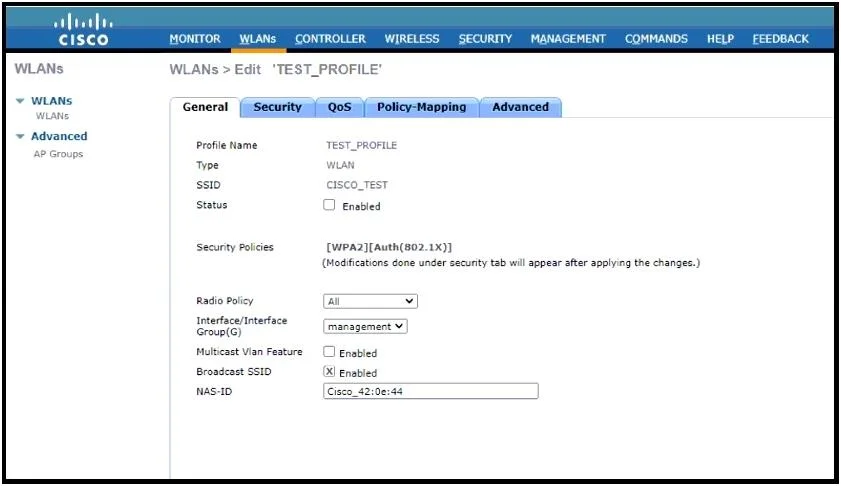The image size is (841, 486).
Task: Collapse the WLANs sidebar section arrow
Action: coord(20,101)
